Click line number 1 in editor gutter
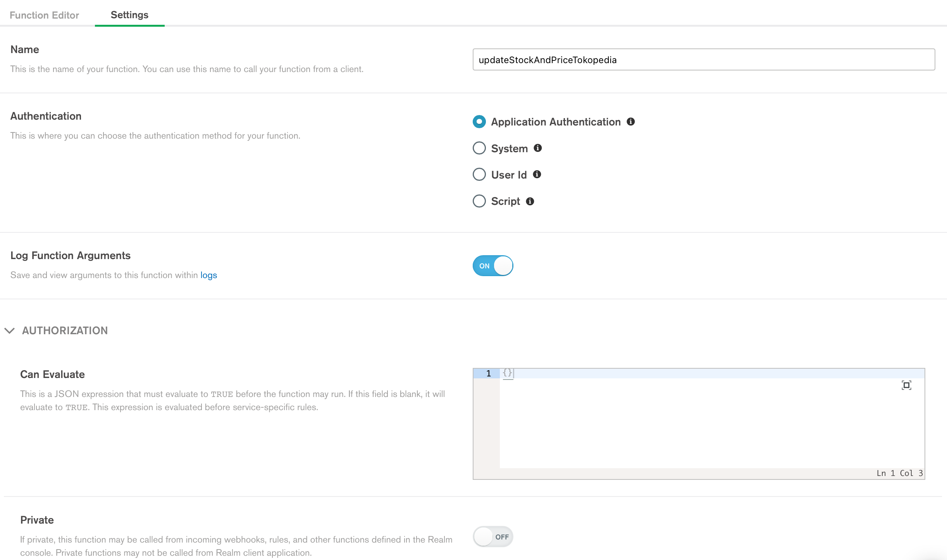Viewport: 947px width, 560px height. [x=488, y=373]
